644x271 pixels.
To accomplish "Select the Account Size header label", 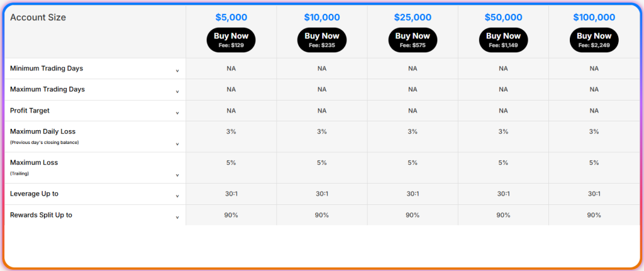I will pyautogui.click(x=38, y=18).
